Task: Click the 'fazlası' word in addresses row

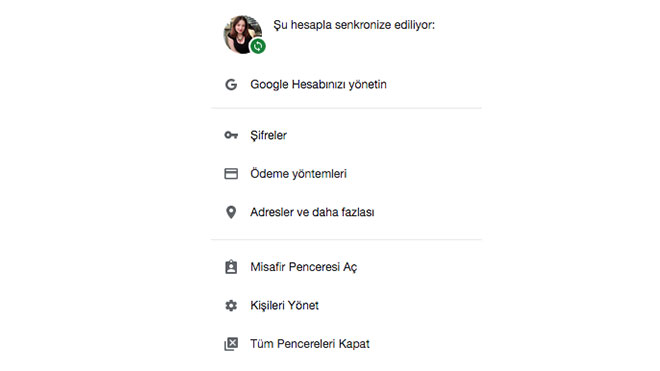Action: tap(357, 212)
